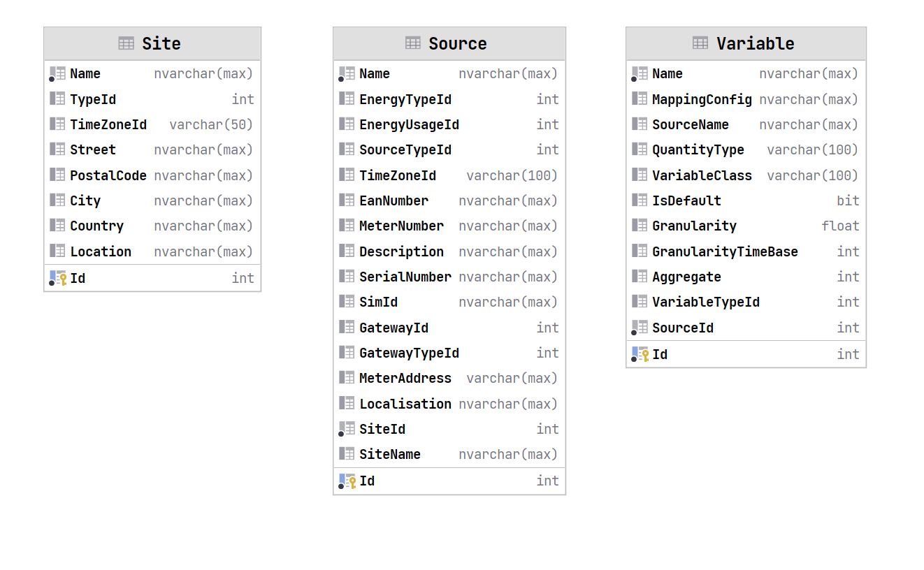Click the primary key icon for Variable Id
This screenshot has width=924, height=570.
[x=640, y=354]
